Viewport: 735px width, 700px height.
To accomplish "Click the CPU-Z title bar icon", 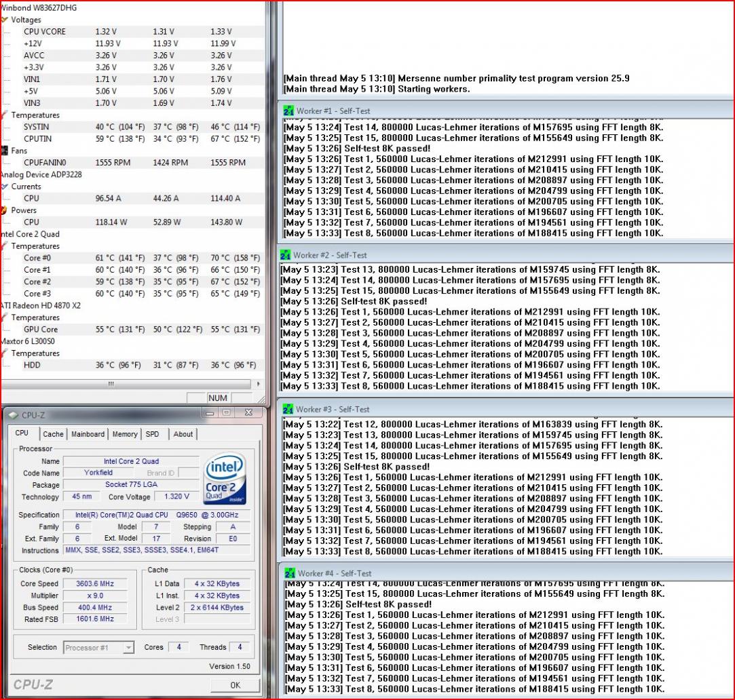I will [14, 415].
